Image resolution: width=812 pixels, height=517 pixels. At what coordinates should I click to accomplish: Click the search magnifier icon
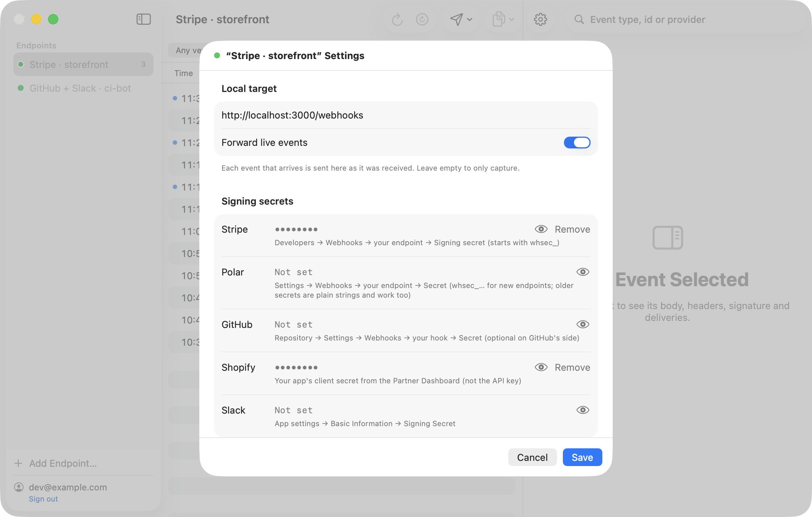(579, 19)
